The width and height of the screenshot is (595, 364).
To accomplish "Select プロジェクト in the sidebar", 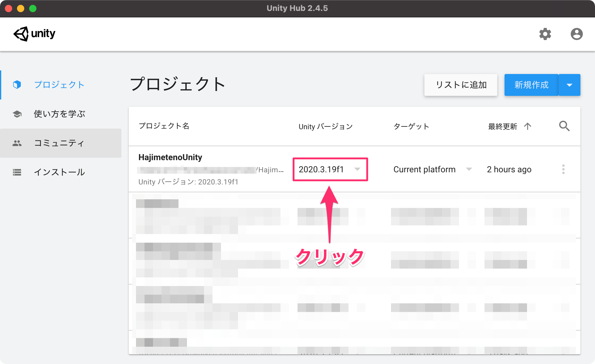I will [61, 85].
